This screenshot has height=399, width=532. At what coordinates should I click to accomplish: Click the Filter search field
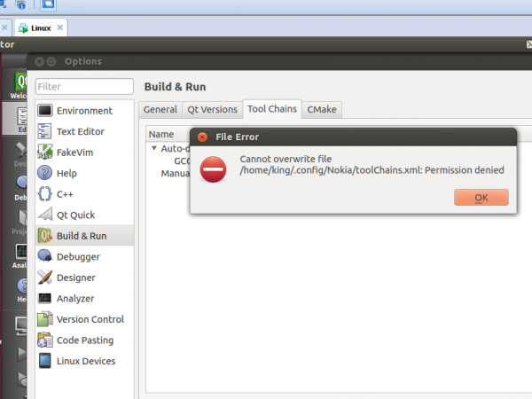click(x=84, y=87)
